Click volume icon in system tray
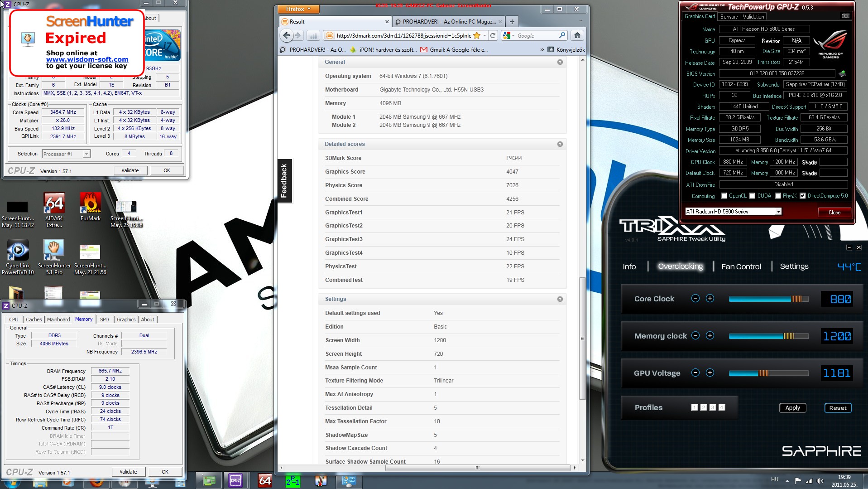 (x=820, y=481)
